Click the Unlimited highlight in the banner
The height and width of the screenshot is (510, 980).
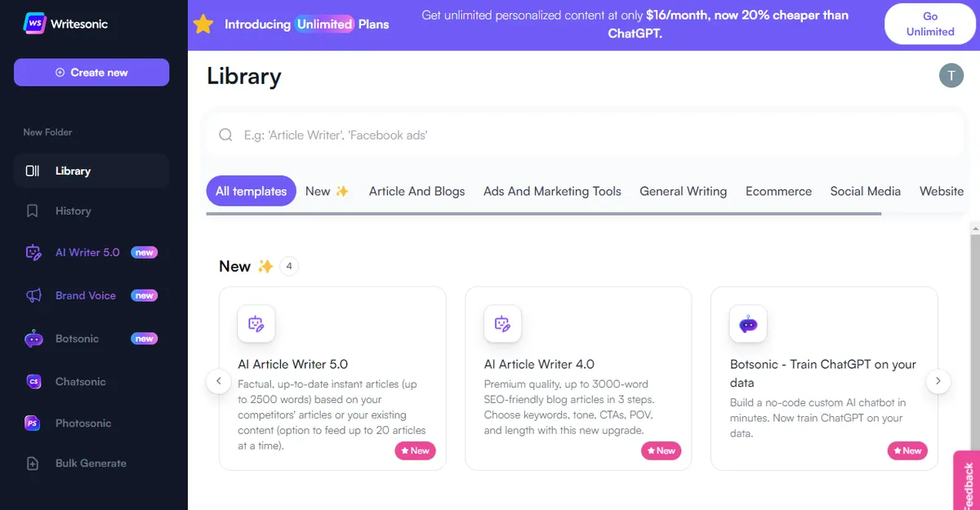point(324,24)
